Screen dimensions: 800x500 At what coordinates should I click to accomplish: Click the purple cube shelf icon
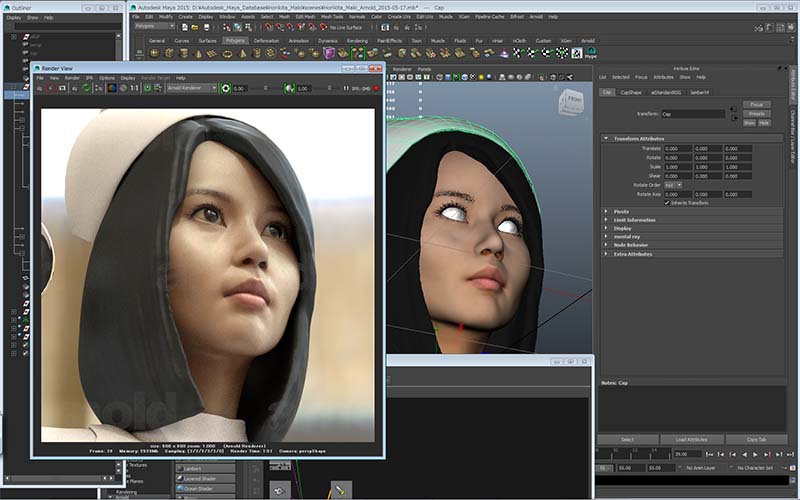pyautogui.click(x=329, y=53)
